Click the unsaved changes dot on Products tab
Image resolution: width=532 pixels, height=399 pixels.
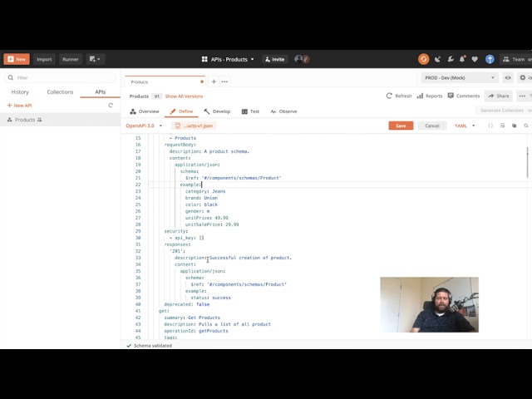pyautogui.click(x=202, y=81)
